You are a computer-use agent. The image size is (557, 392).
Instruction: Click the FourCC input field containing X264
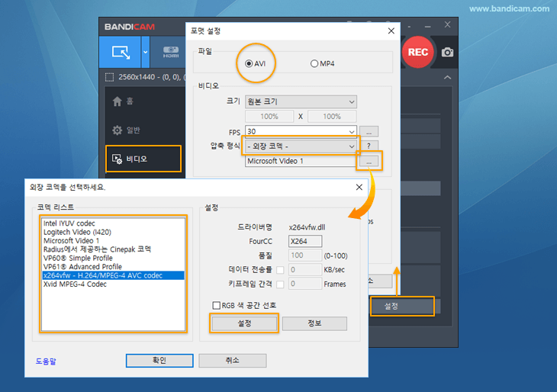(x=304, y=241)
